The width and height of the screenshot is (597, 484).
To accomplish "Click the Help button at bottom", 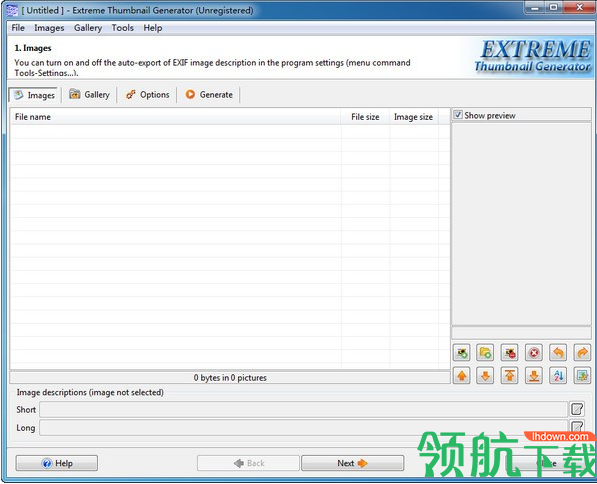I will pos(57,463).
